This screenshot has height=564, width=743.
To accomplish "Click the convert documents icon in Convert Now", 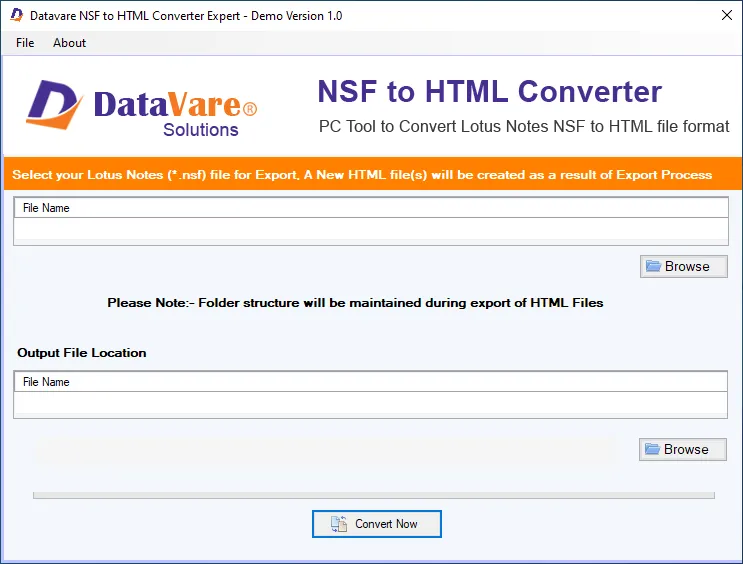I will click(339, 524).
